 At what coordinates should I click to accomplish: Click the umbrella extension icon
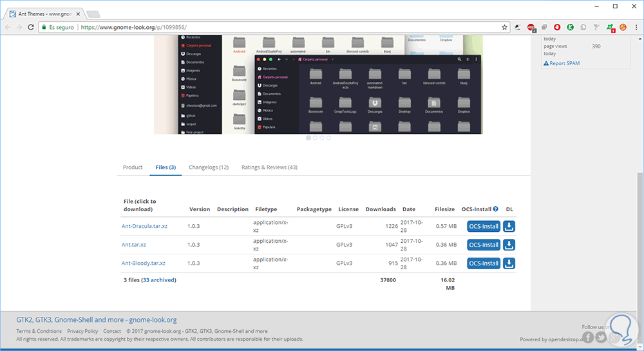pyautogui.click(x=518, y=27)
